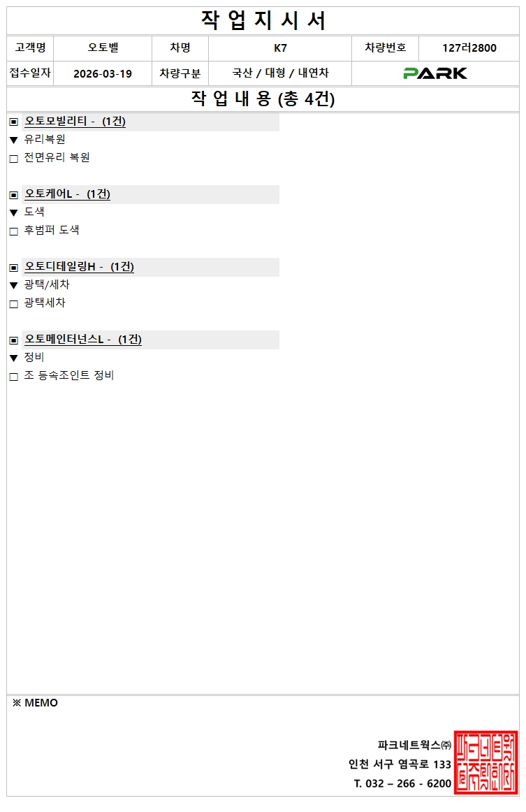
Task: Click square icon beside 오토케어L header
Action: (x=14, y=194)
